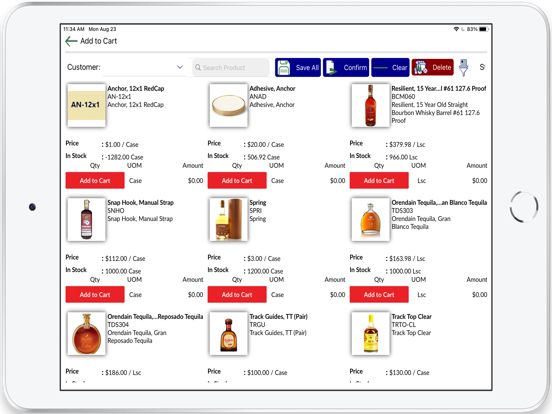The image size is (552, 414).
Task: Click the product code TDS304
Action: click(x=118, y=325)
